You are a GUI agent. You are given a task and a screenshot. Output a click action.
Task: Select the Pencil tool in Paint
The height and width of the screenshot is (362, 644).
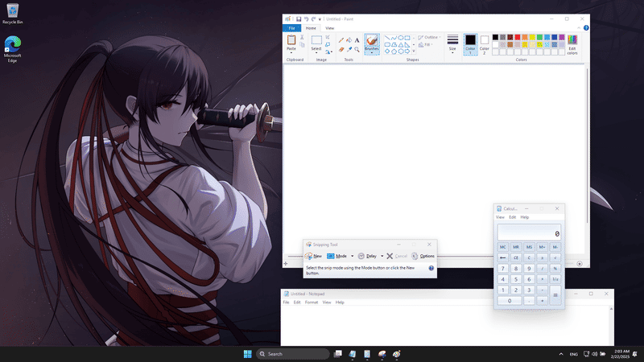[341, 39]
